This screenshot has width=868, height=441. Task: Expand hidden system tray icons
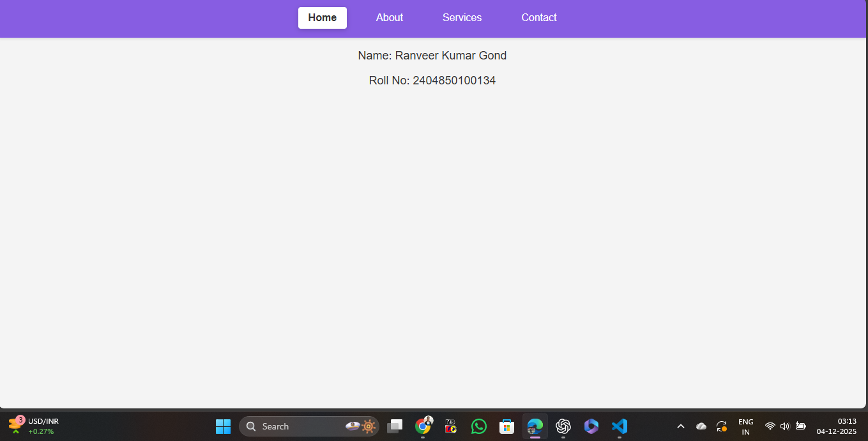click(680, 426)
